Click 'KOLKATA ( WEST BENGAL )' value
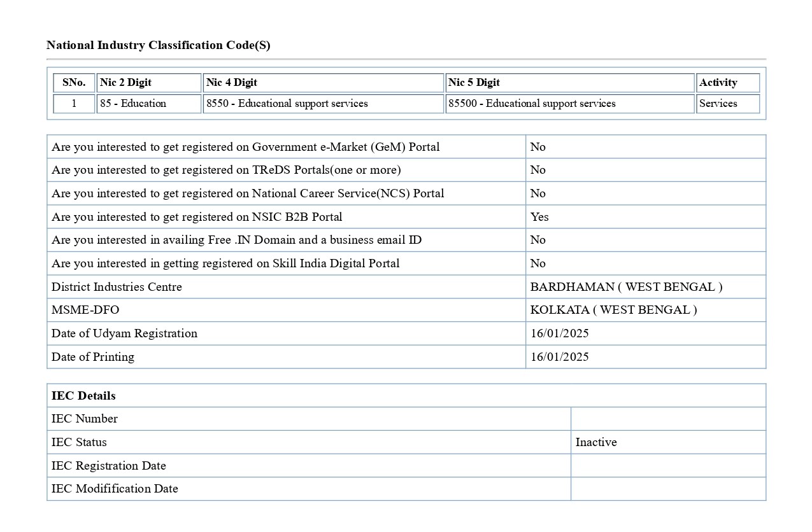 (613, 310)
